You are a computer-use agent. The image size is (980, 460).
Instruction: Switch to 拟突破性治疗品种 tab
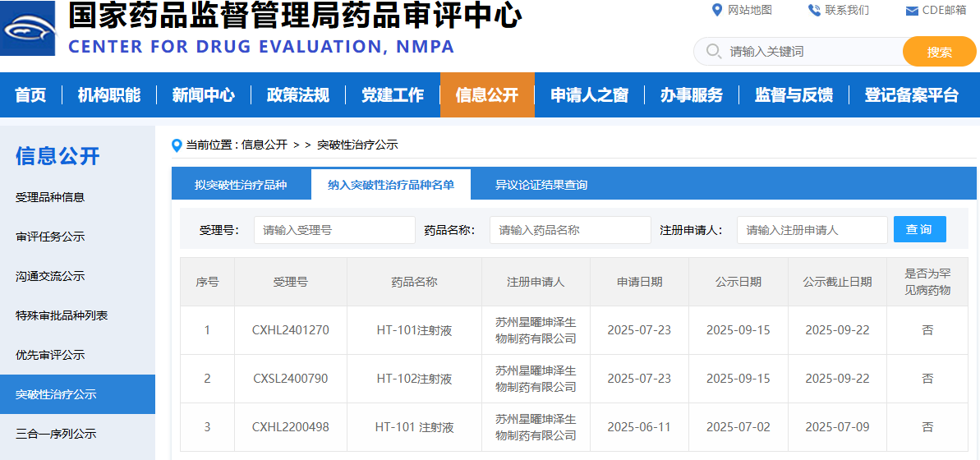[241, 185]
